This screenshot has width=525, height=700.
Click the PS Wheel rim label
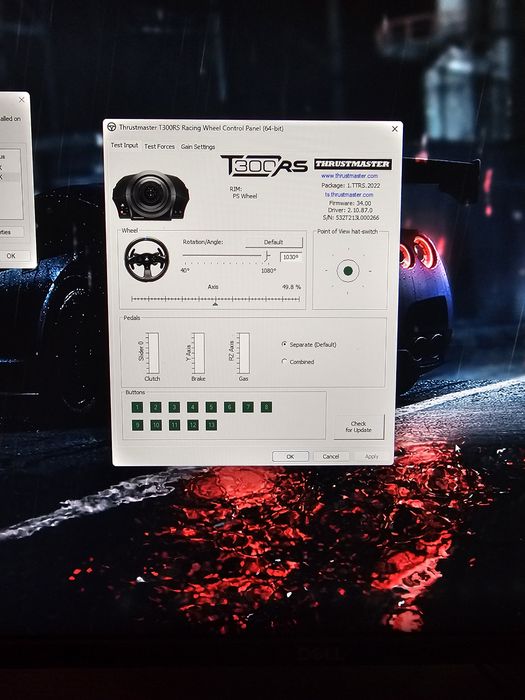[245, 196]
